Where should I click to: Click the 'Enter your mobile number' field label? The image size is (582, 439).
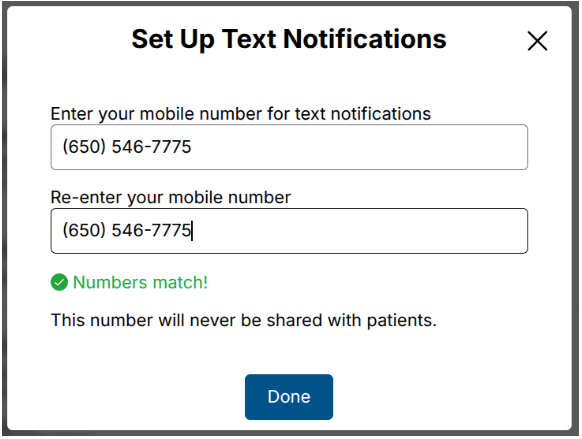241,114
